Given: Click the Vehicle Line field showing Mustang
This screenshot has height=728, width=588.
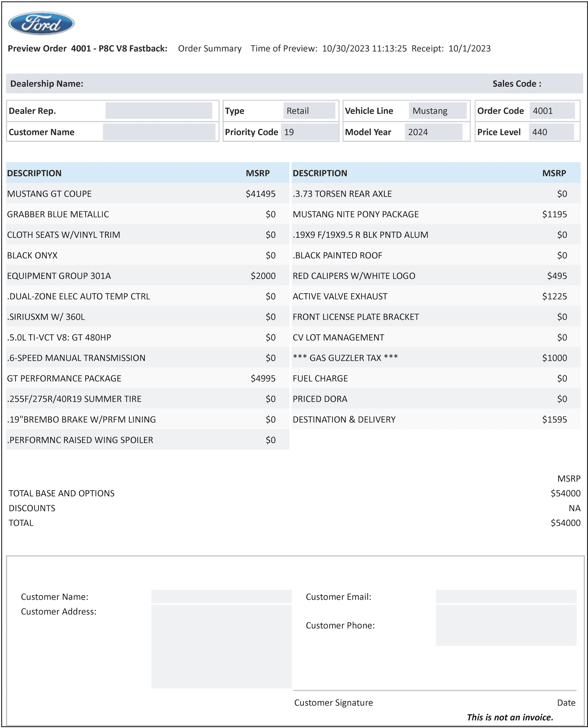Looking at the screenshot, I should 437,111.
